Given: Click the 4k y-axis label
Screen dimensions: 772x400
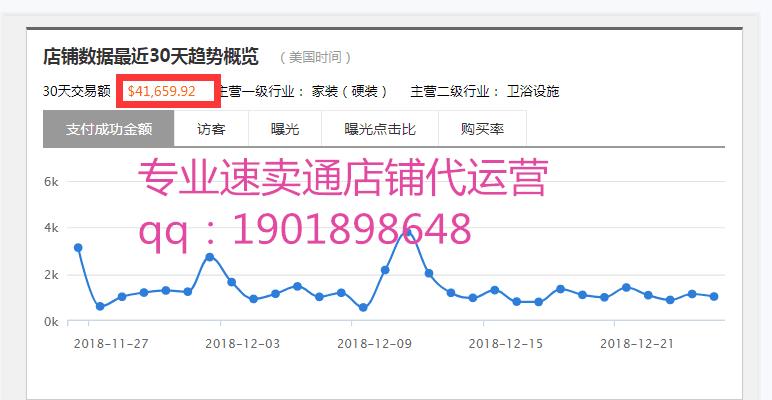Looking at the screenshot, I should tap(51, 228).
